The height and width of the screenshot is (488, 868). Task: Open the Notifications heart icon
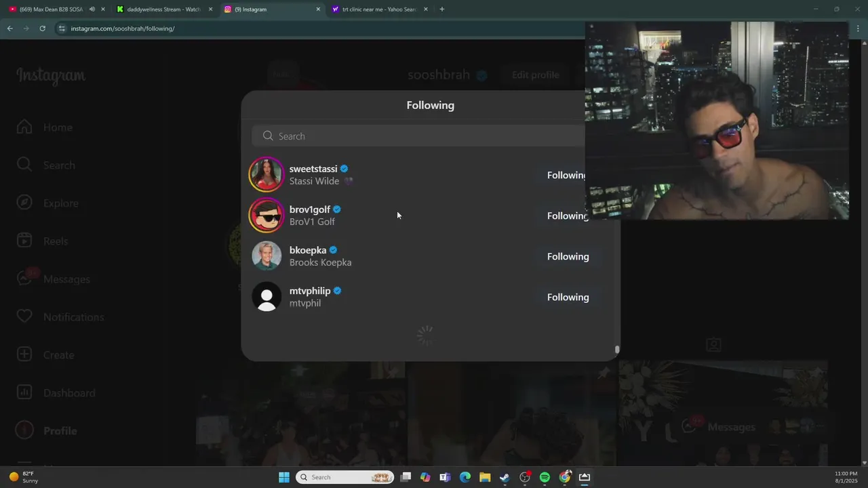click(x=24, y=317)
